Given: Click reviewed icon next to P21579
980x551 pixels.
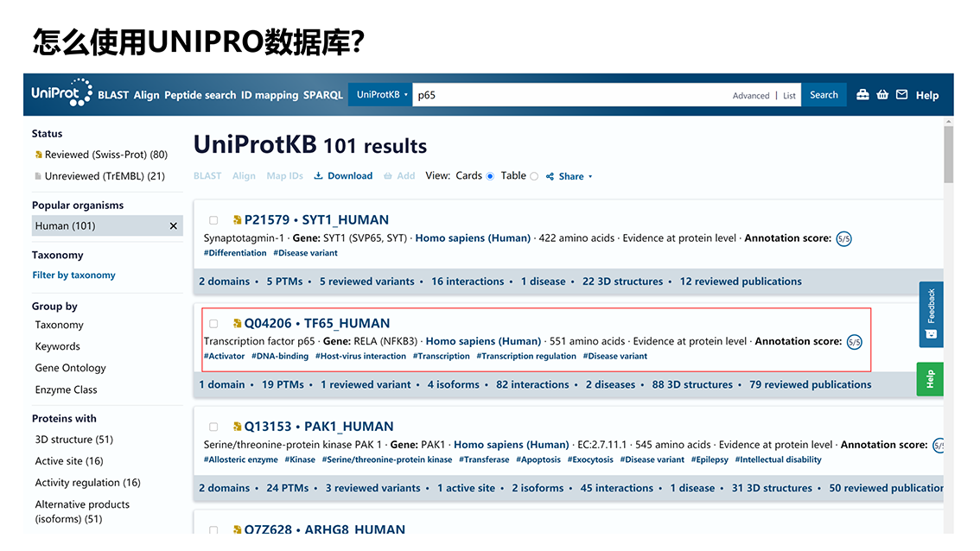Looking at the screenshot, I should click(x=237, y=220).
